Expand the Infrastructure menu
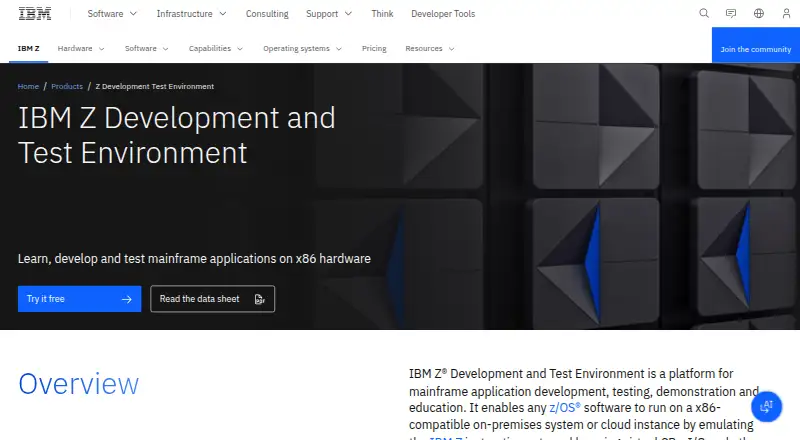This screenshot has height=440, width=800. [191, 14]
